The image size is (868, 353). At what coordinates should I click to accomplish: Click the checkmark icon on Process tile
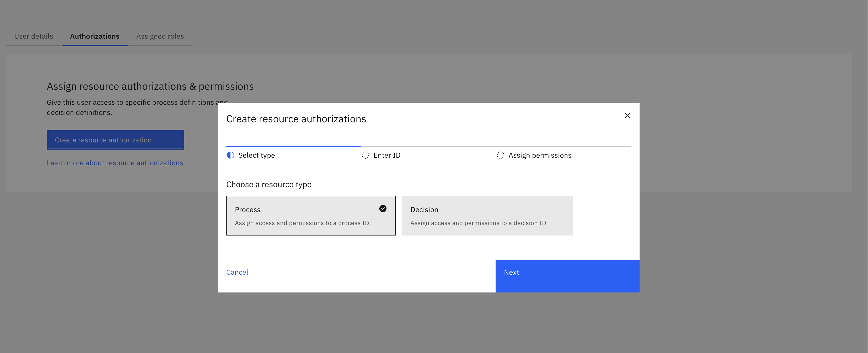point(383,209)
